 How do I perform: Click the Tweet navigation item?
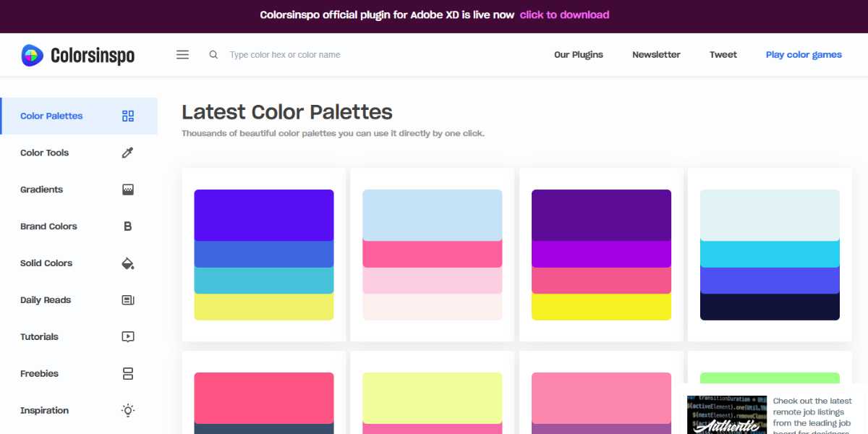[x=723, y=54]
